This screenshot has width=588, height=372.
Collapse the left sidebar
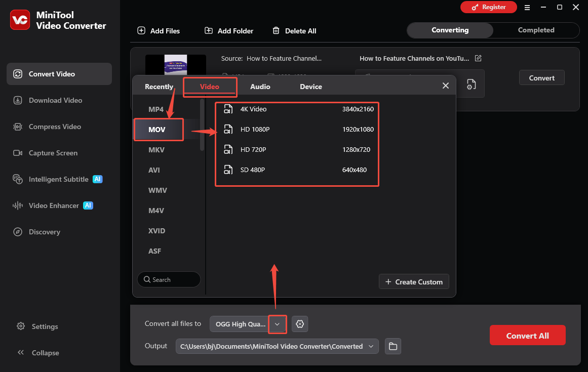pyautogui.click(x=38, y=353)
